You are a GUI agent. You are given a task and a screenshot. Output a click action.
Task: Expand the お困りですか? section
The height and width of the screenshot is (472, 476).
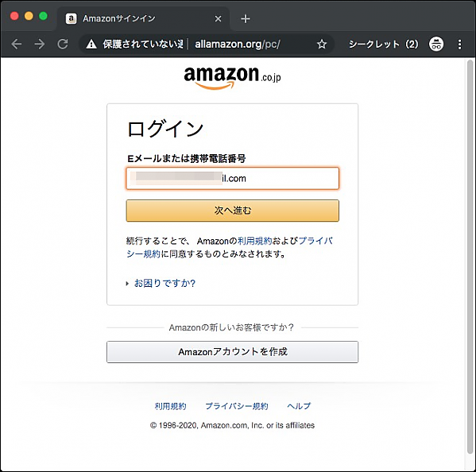[164, 283]
